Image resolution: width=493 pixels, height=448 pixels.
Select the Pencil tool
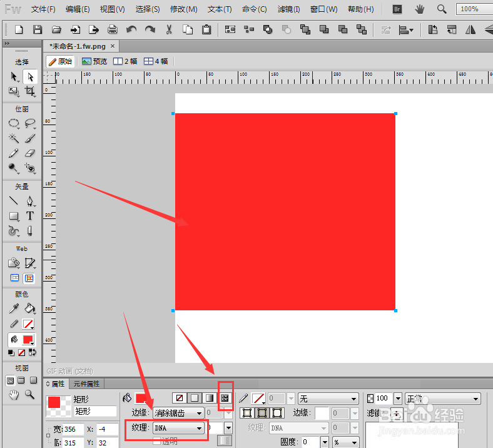[14, 153]
